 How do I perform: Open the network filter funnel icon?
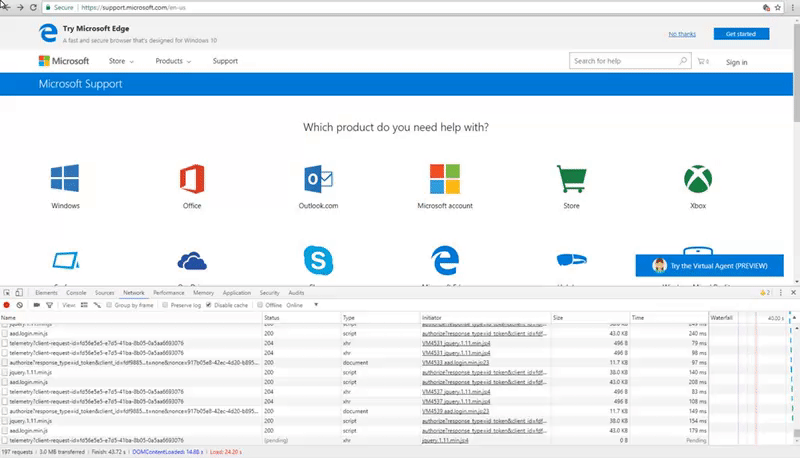(49, 305)
